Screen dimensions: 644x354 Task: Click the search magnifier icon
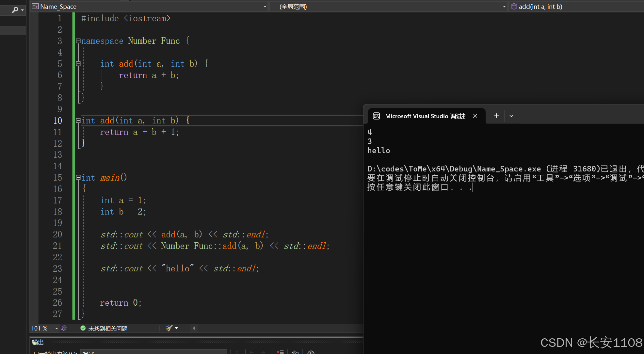pos(15,10)
